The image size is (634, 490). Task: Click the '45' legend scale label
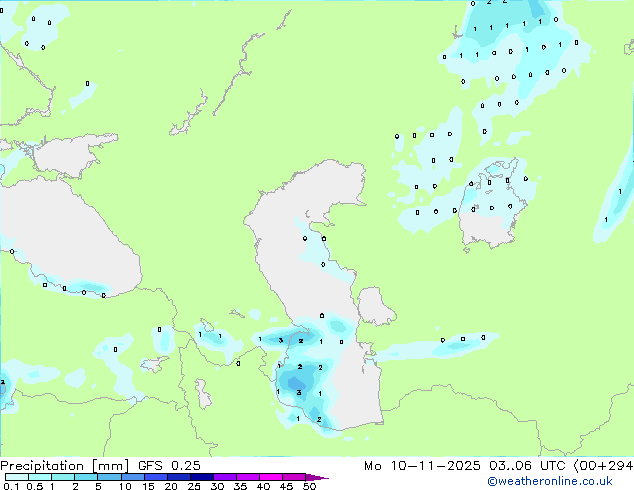coord(286,486)
